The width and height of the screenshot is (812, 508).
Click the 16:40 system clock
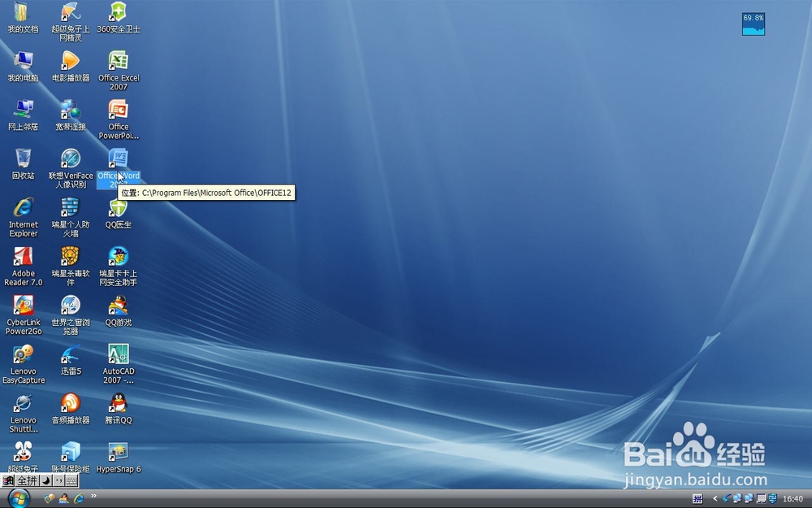[793, 499]
